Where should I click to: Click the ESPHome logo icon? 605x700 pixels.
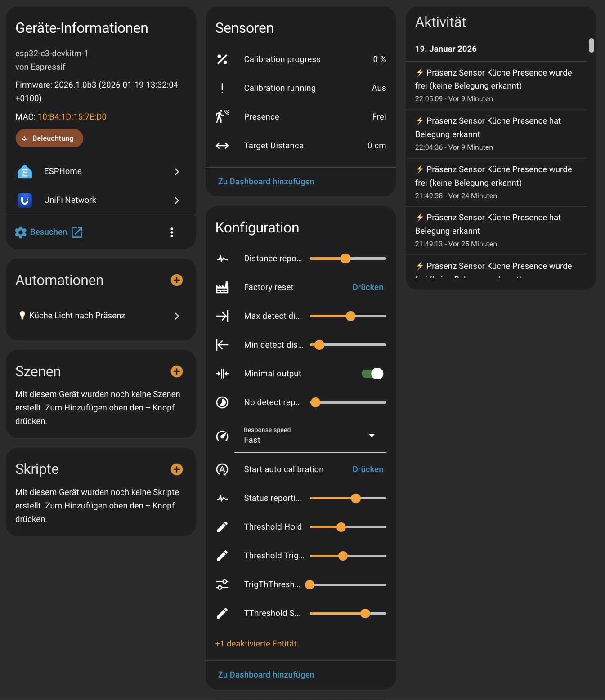pyautogui.click(x=25, y=171)
